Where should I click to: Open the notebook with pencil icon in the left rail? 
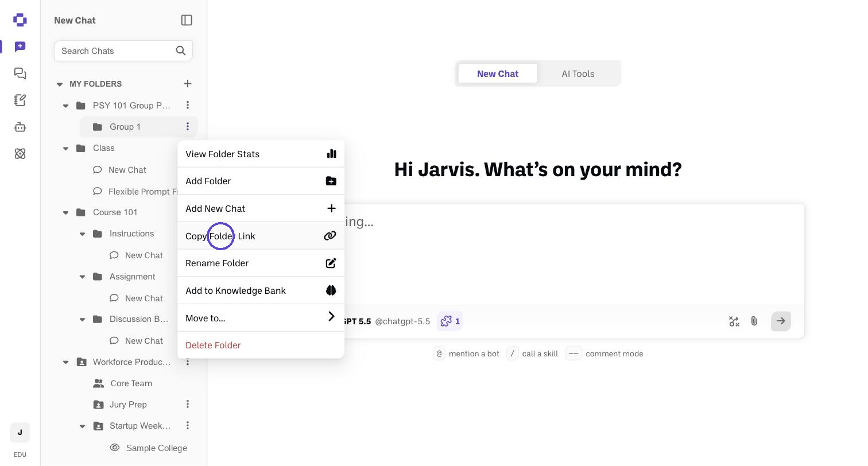point(20,100)
